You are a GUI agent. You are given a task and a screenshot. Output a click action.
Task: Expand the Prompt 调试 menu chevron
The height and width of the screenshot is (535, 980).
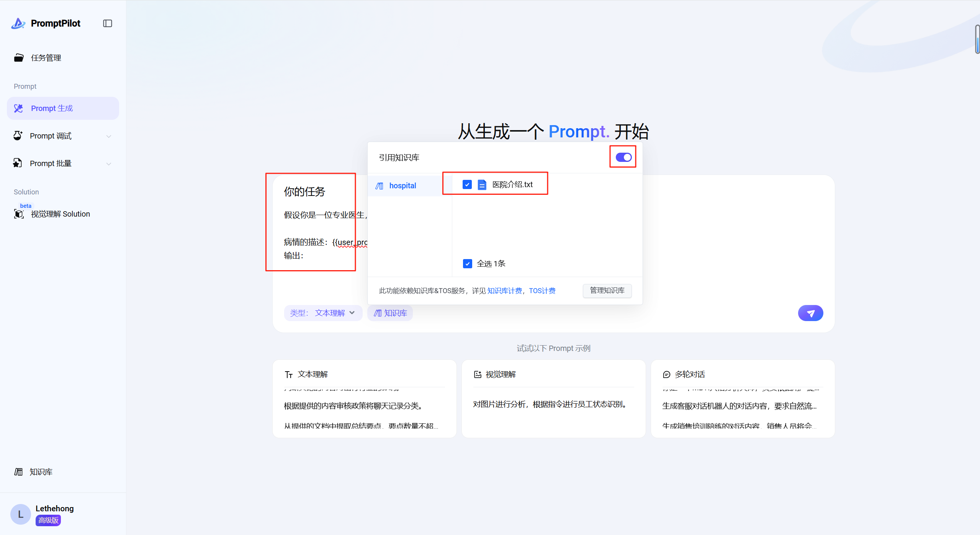(x=109, y=136)
